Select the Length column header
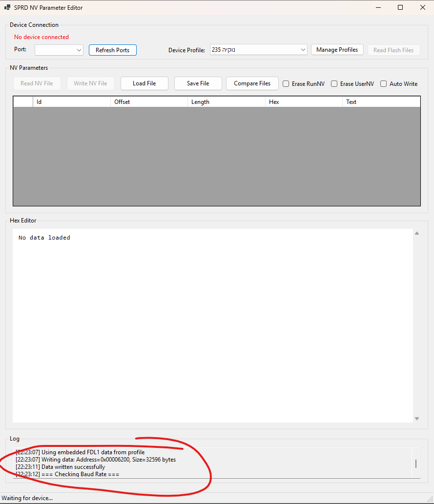Screen dimensions: 434x504 tap(226, 102)
